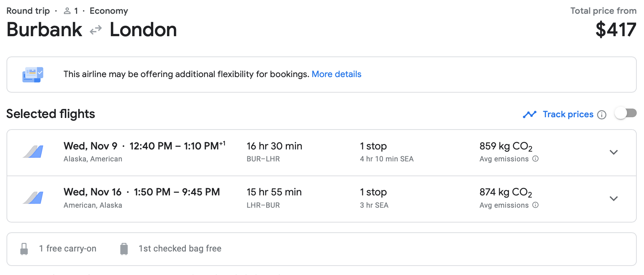Click the free carry-on bag icon
The image size is (644, 275).
pos(24,249)
